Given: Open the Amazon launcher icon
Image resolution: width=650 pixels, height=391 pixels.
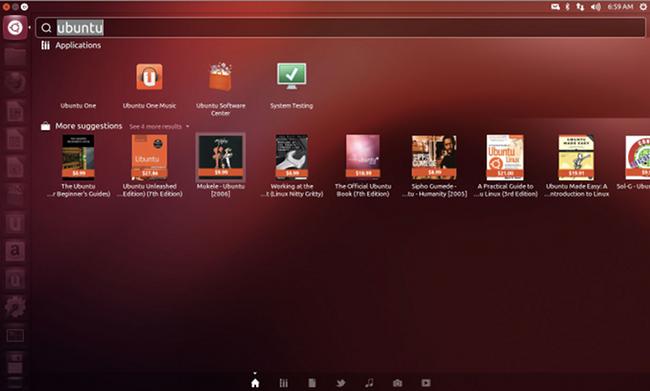Looking at the screenshot, I should click(x=15, y=251).
